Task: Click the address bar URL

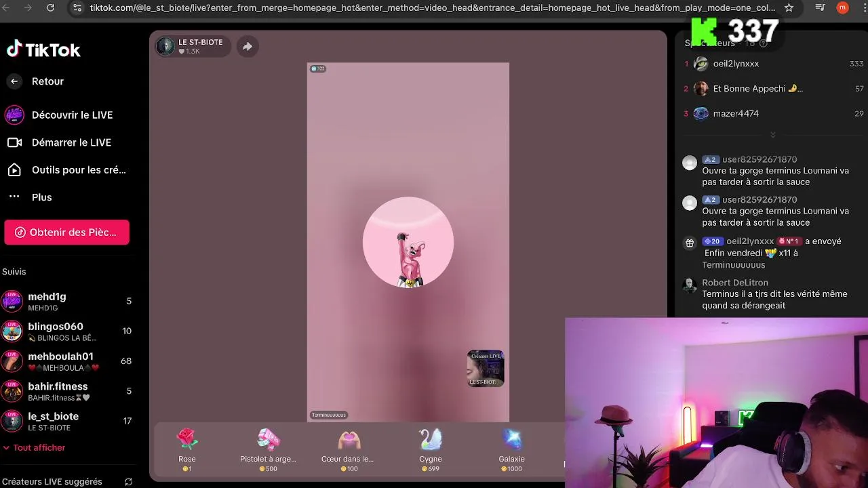Action: (433, 7)
